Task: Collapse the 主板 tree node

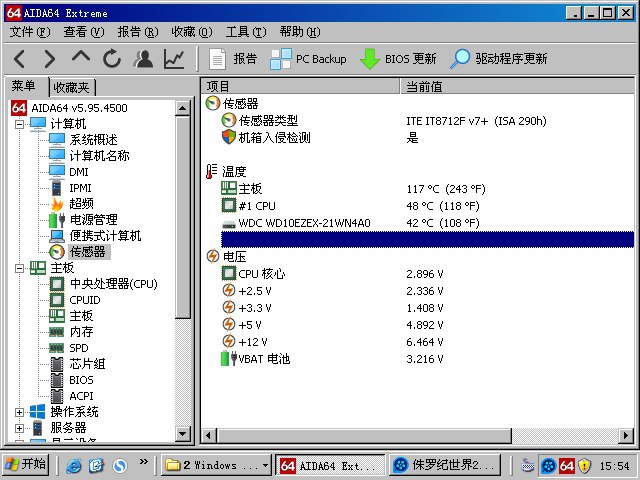Action: click(x=20, y=268)
